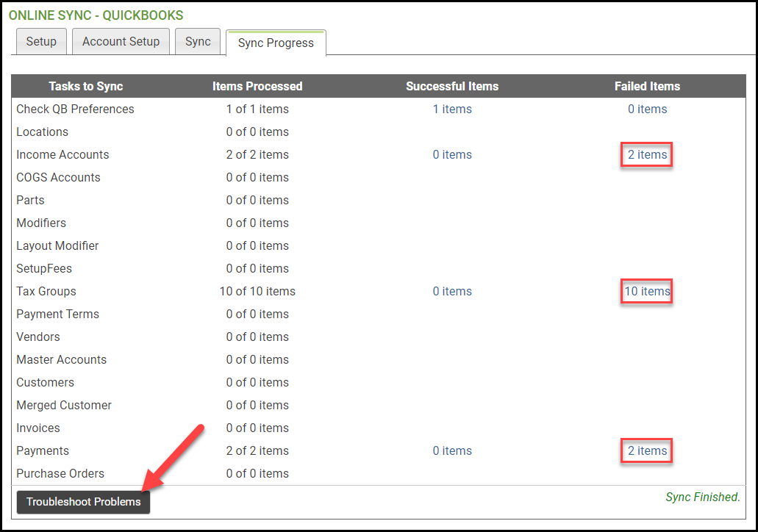Open failed '0 items' link for Check QB Preferences
Screen dimensions: 758x532
coord(647,109)
